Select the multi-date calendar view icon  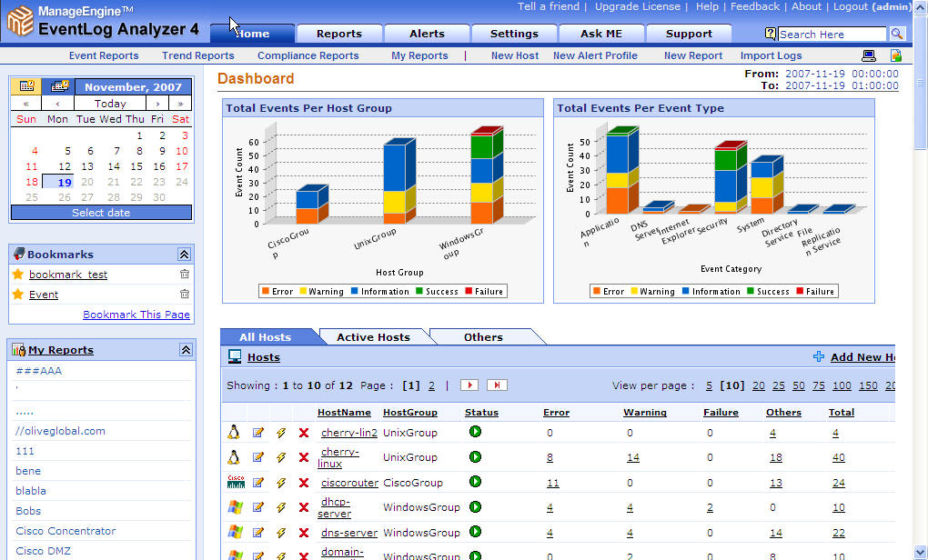[58, 86]
